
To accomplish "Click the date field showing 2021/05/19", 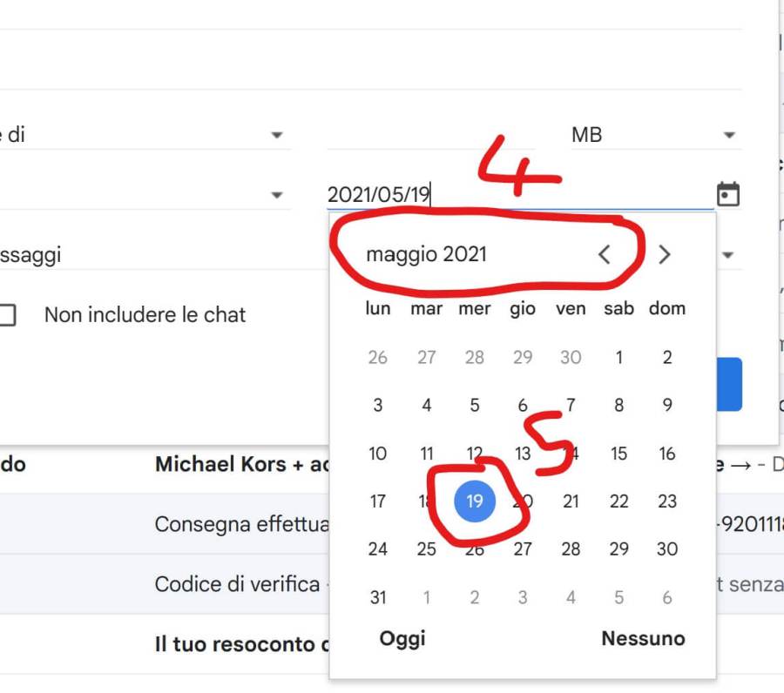I will [514, 195].
